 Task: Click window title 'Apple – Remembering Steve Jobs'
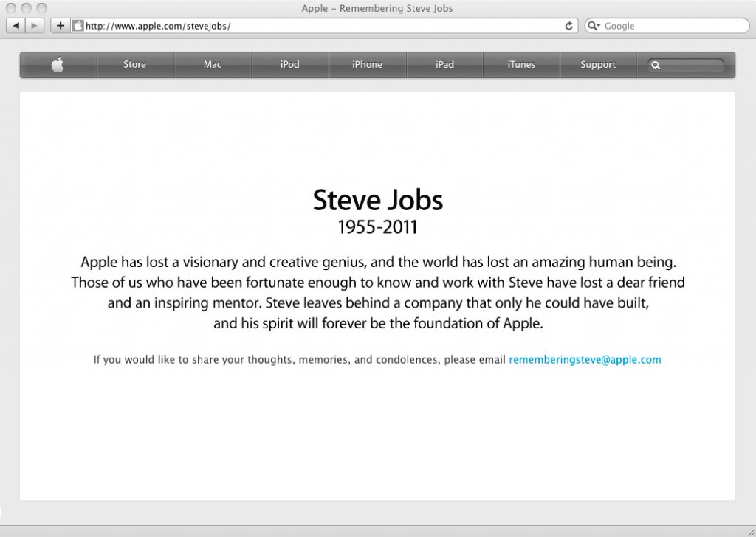(377, 8)
